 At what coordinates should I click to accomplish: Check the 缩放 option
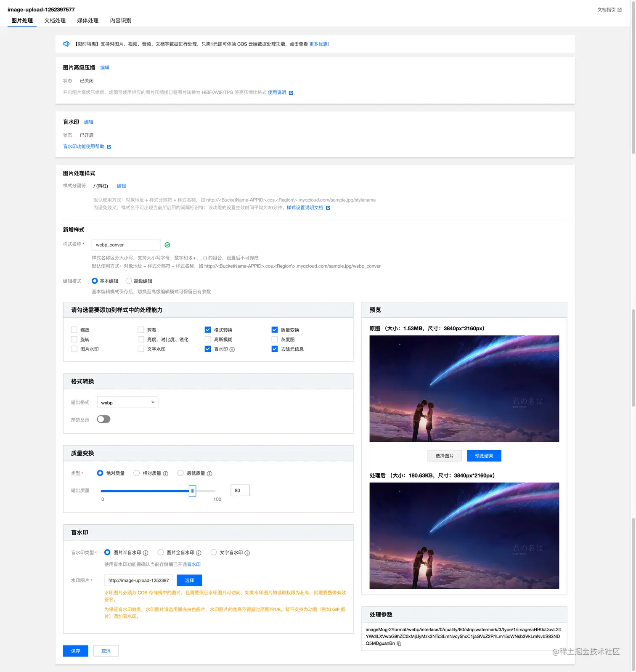pyautogui.click(x=74, y=330)
